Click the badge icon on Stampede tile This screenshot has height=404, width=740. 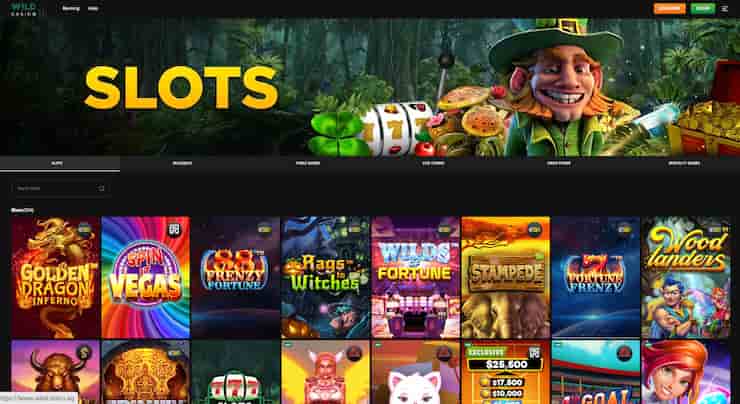pos(534,230)
